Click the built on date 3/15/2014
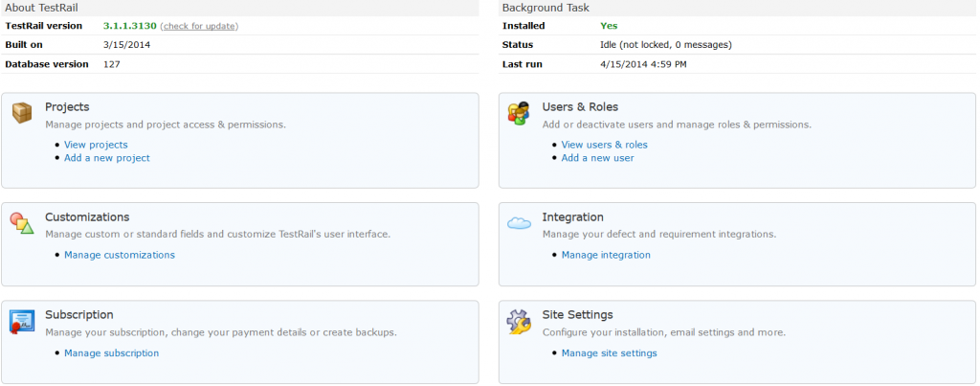Image resolution: width=980 pixels, height=386 pixels. pos(126,45)
